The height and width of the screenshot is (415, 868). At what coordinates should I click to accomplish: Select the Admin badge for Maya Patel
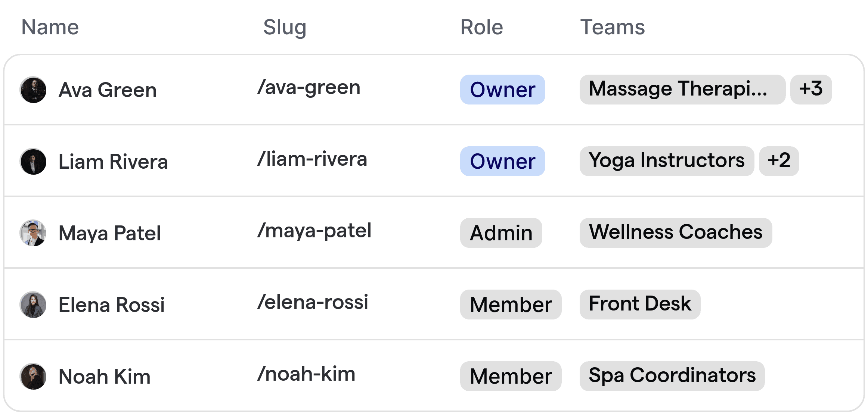point(501,233)
